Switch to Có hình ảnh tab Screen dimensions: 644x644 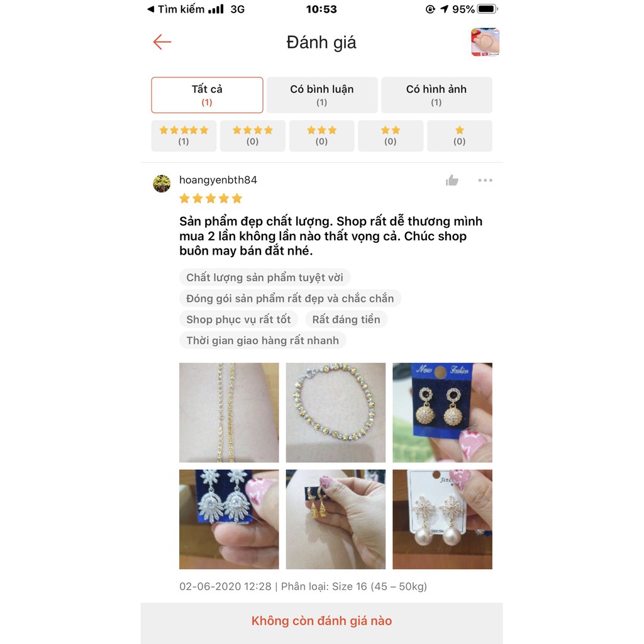[x=436, y=95]
